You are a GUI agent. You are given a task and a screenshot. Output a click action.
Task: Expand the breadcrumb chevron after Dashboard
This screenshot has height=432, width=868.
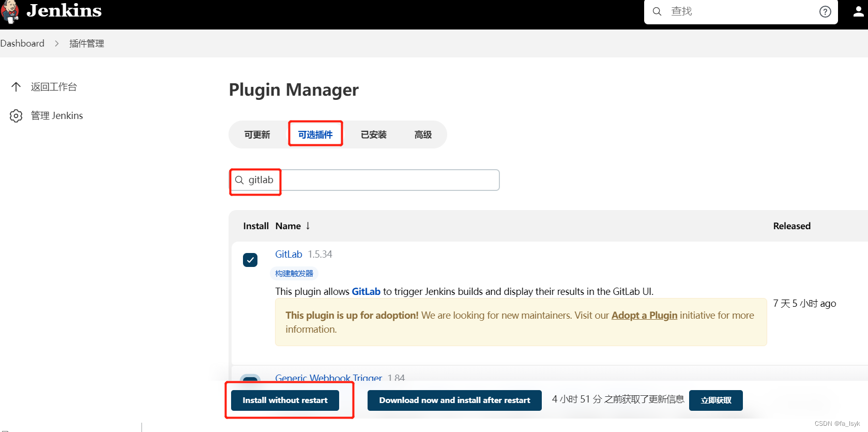coord(57,43)
